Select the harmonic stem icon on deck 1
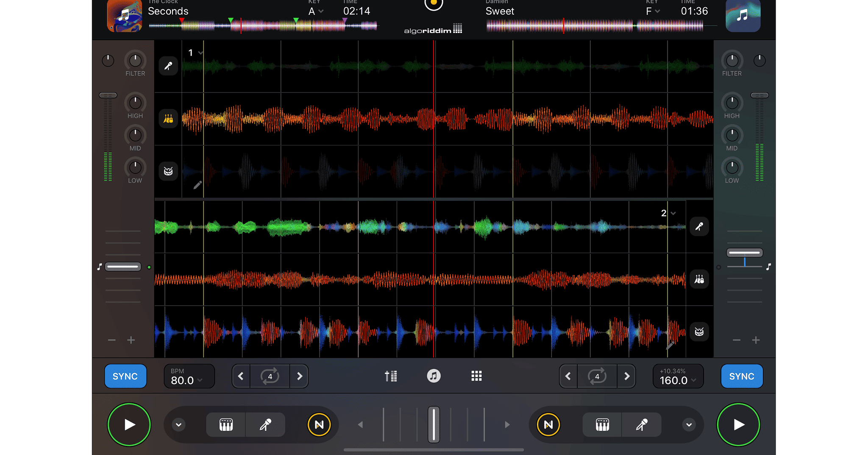 point(168,118)
